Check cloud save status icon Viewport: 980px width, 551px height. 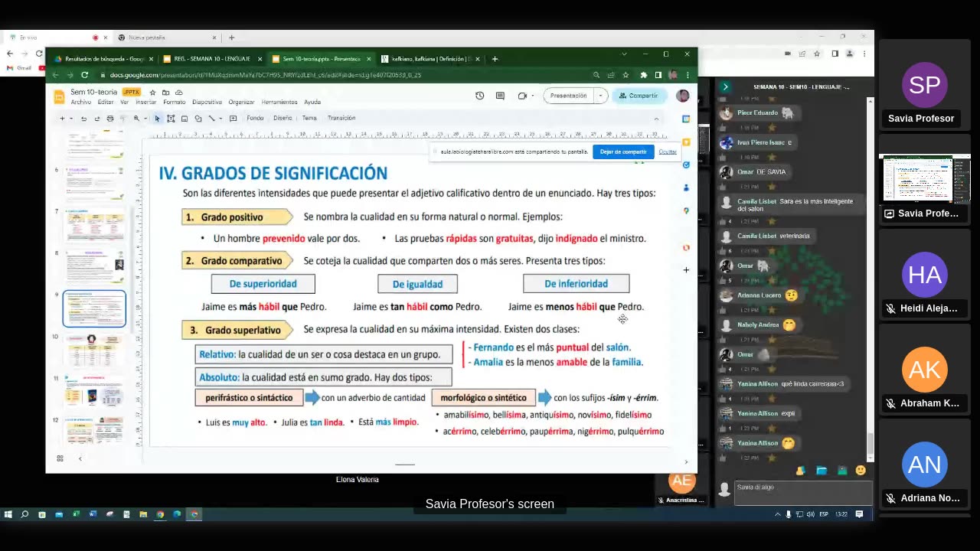click(x=178, y=92)
